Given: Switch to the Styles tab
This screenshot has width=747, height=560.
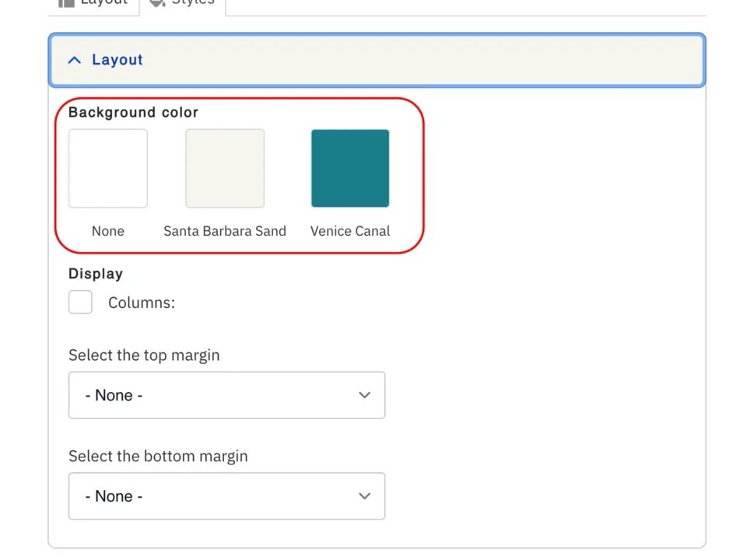Looking at the screenshot, I should [182, 3].
